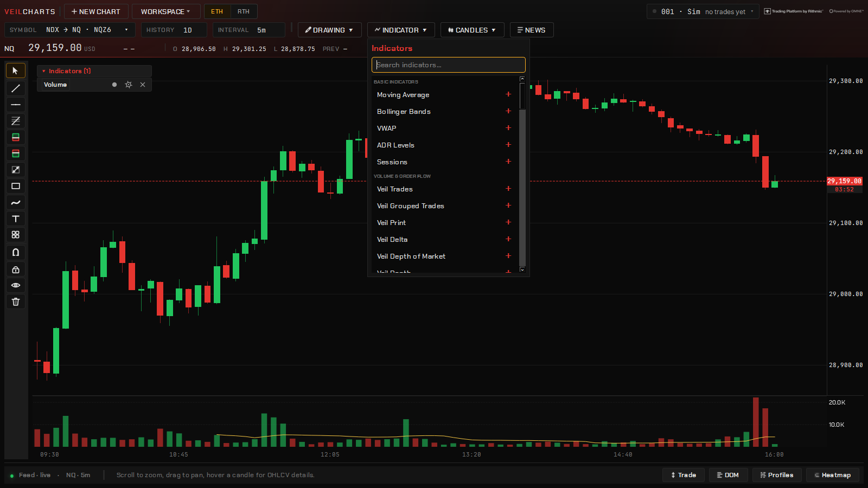868x488 pixels.
Task: Select the parallel channel drawing tool
Action: click(16, 121)
